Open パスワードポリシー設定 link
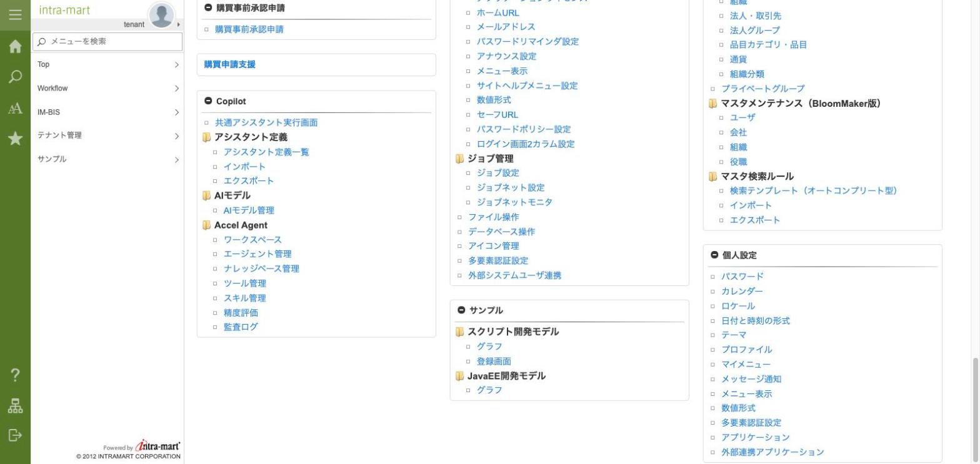980x464 pixels. [x=524, y=129]
